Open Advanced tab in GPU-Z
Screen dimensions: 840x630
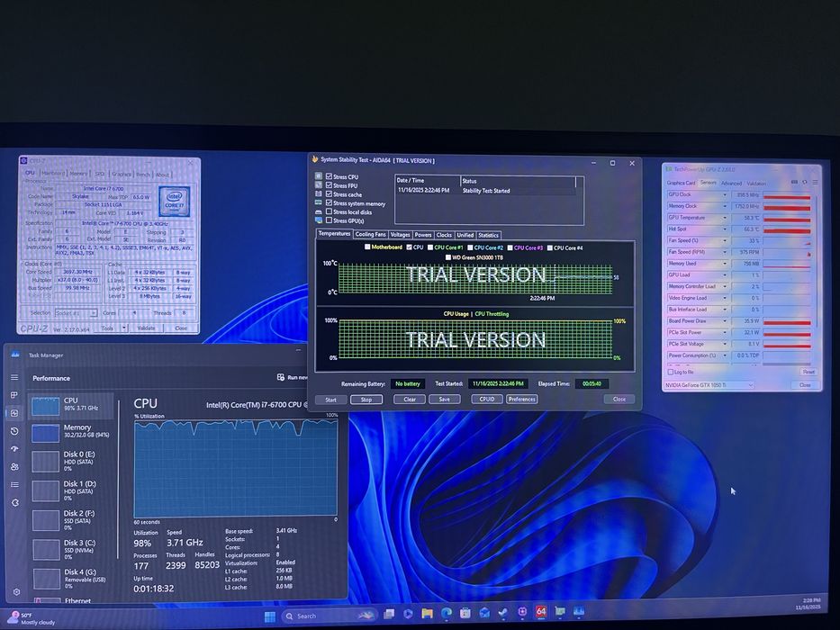tap(731, 184)
